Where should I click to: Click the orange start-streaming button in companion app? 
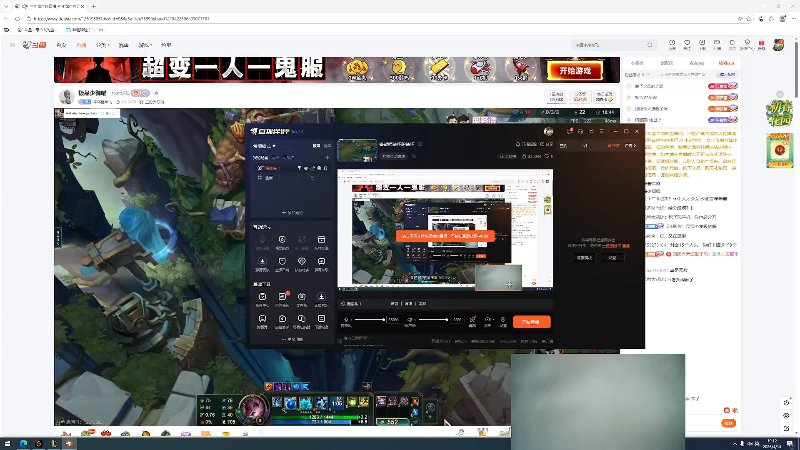tap(532, 322)
